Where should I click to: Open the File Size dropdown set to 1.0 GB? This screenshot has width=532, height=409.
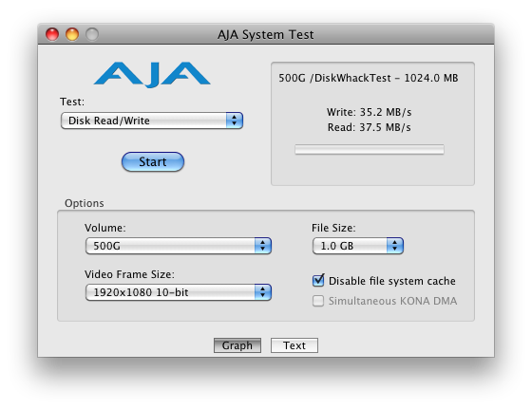click(357, 246)
